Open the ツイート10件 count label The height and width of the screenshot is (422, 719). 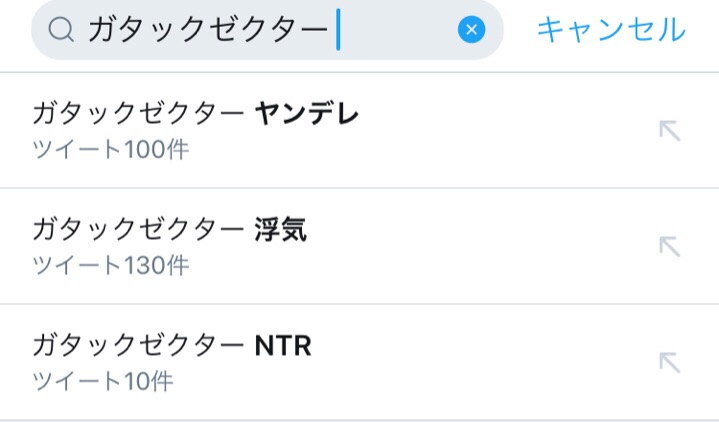click(103, 382)
